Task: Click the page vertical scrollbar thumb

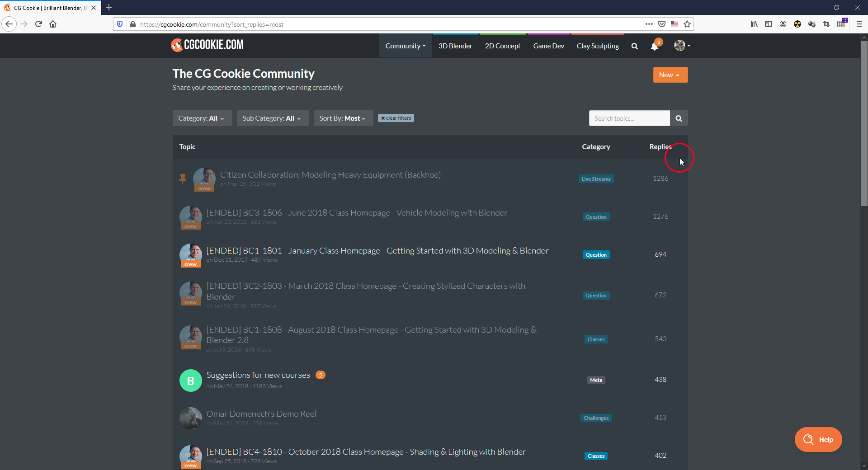Action: 864,123
